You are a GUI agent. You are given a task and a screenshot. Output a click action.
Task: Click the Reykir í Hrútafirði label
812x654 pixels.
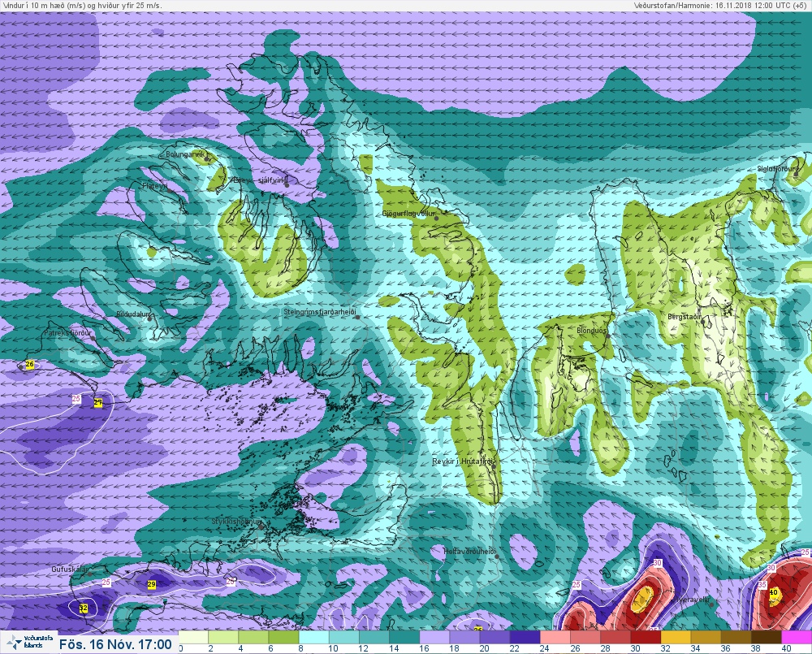click(x=464, y=461)
